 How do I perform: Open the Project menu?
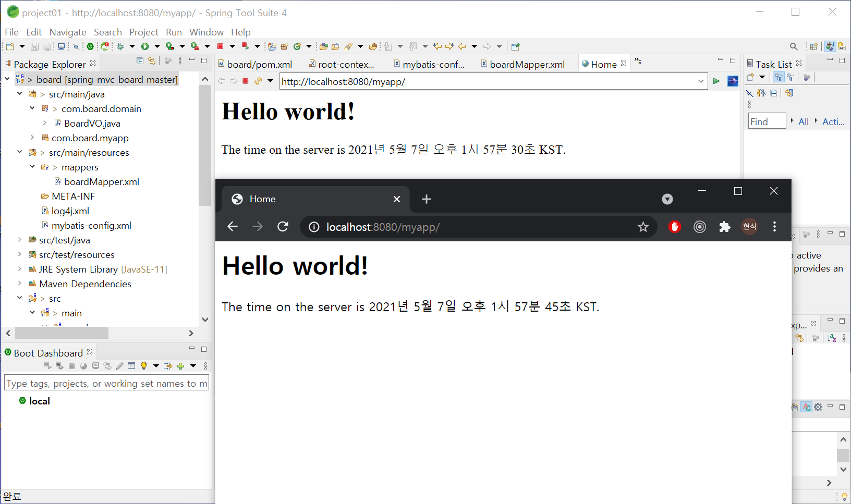[144, 32]
